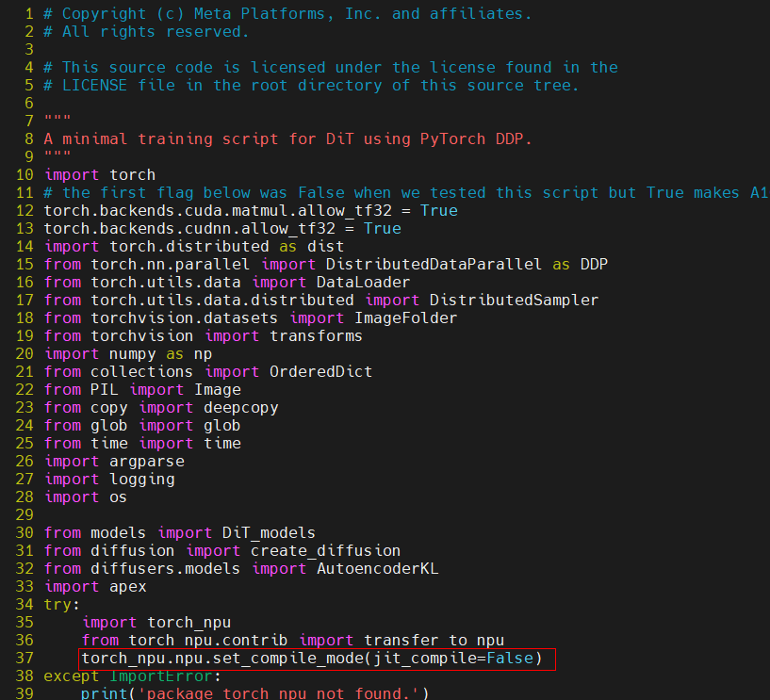The width and height of the screenshot is (770, 700).
Task: Click argparse on line 26
Action: coord(146,462)
